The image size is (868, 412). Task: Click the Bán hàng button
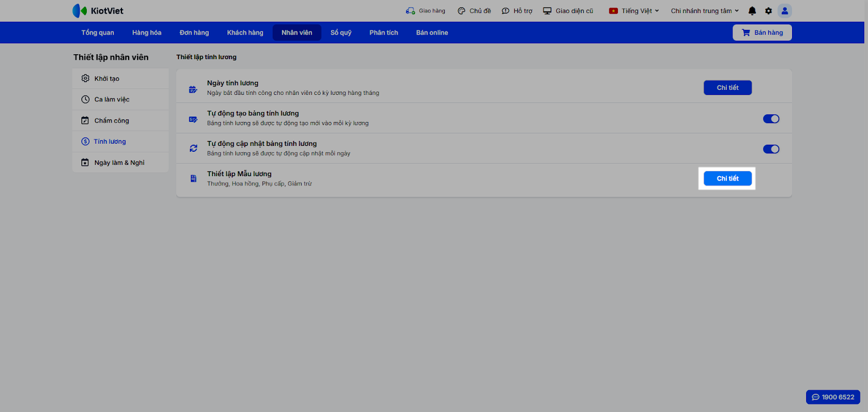click(x=762, y=33)
